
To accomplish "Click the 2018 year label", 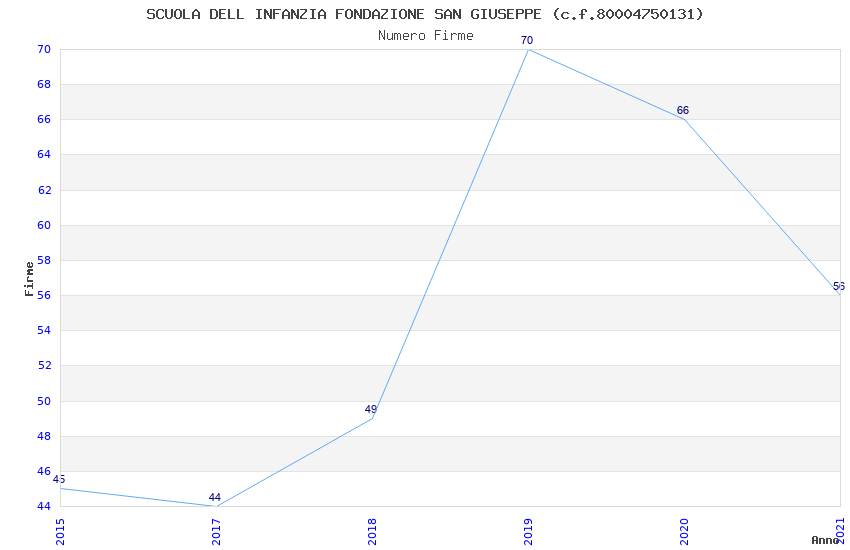I will pos(372,532).
